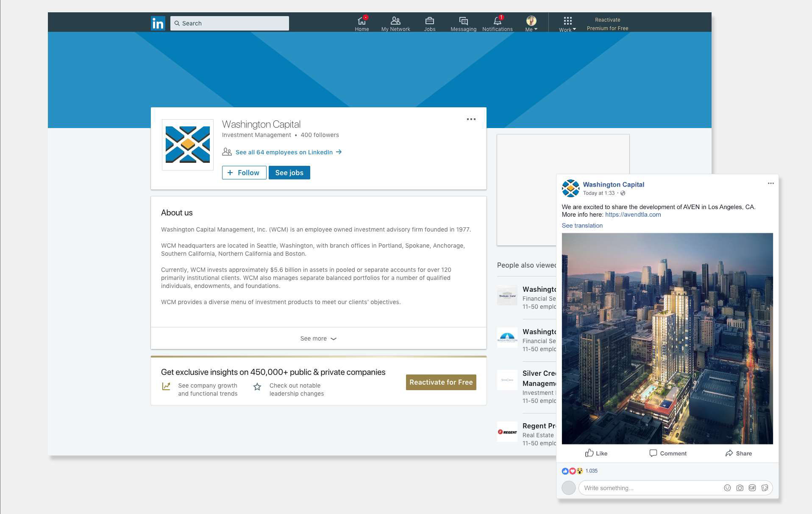The width and height of the screenshot is (812, 514).
Task: Click the Wow reaction emoji icon
Action: [579, 471]
